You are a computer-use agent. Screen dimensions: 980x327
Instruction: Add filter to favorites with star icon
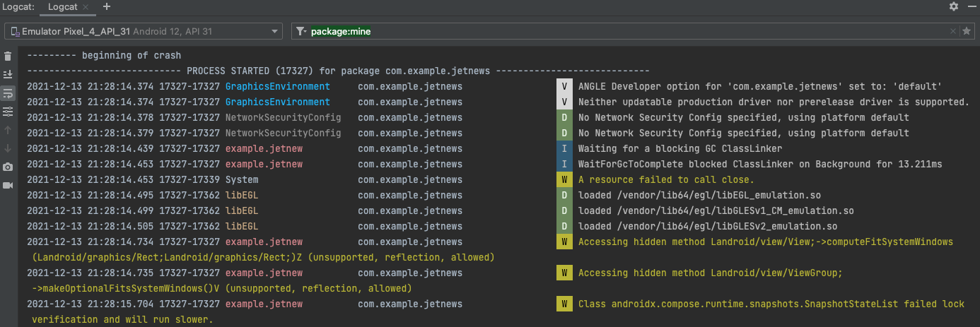coord(966,31)
